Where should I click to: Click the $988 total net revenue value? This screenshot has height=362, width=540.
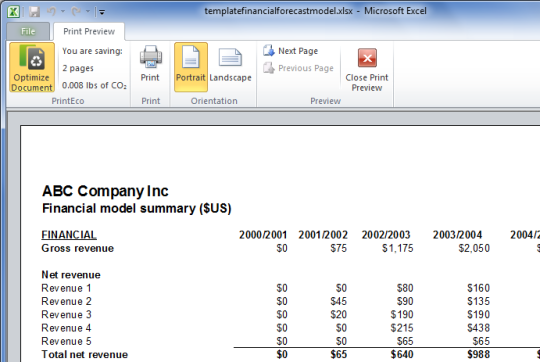click(x=478, y=354)
